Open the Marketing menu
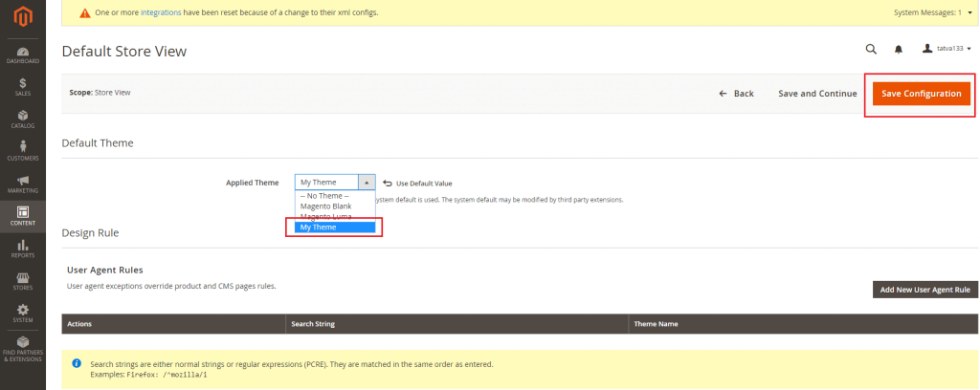The height and width of the screenshot is (390, 980). tap(23, 184)
